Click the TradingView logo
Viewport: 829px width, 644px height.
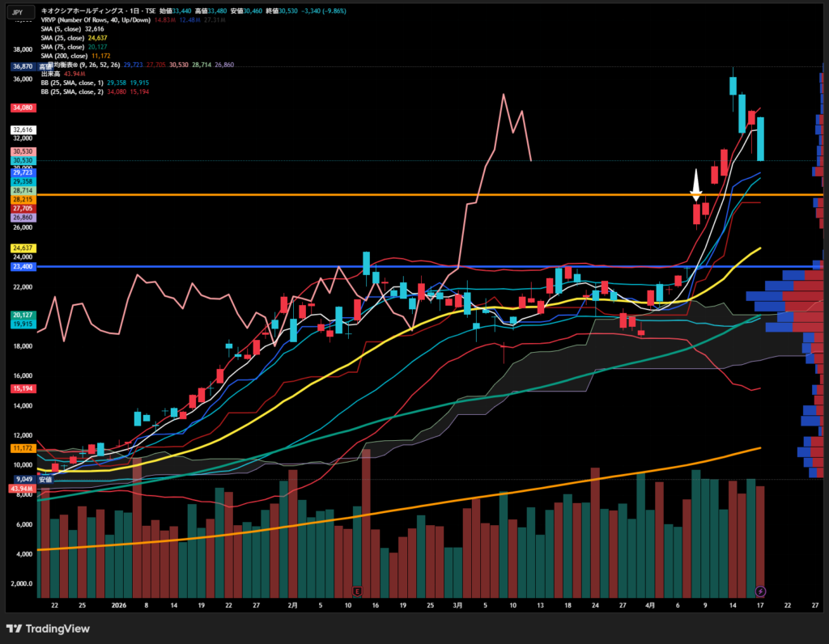coord(48,629)
